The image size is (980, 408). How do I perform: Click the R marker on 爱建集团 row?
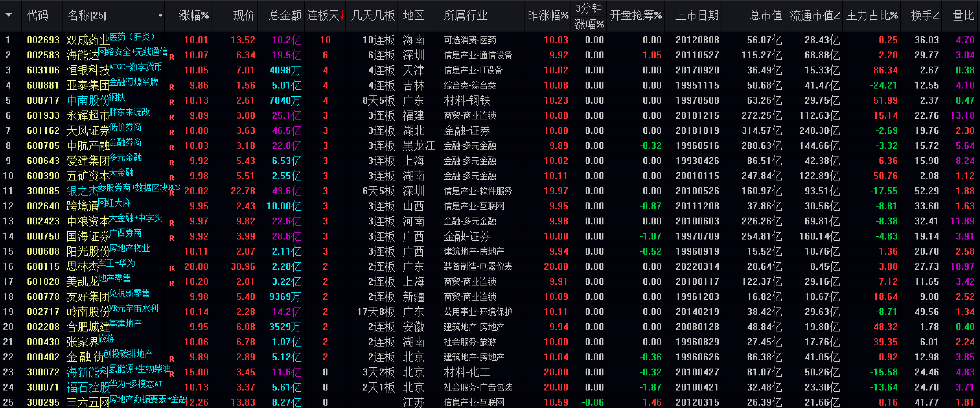point(172,163)
